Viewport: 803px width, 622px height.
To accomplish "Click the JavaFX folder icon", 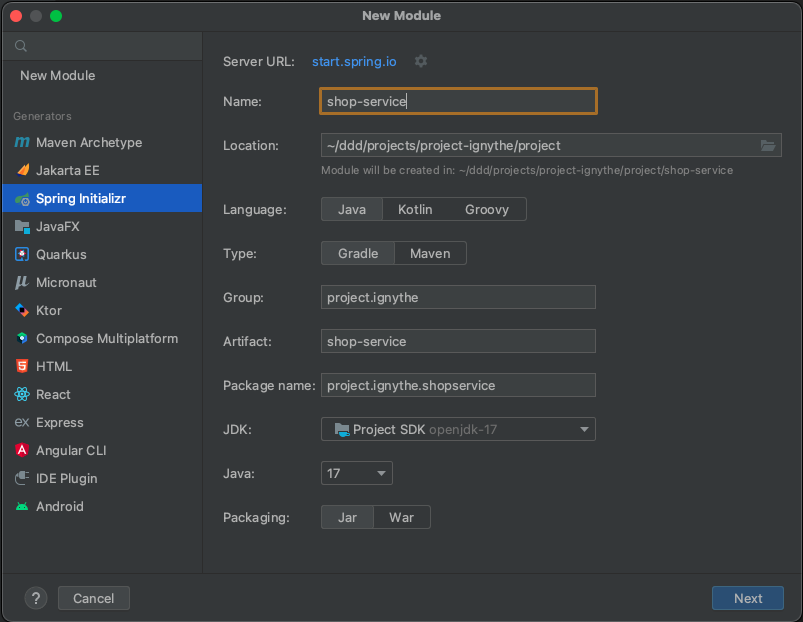I will tap(22, 226).
